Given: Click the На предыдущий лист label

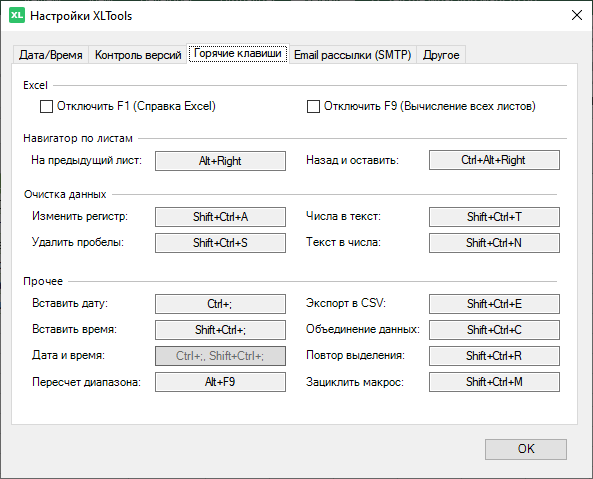Looking at the screenshot, I should (87, 160).
